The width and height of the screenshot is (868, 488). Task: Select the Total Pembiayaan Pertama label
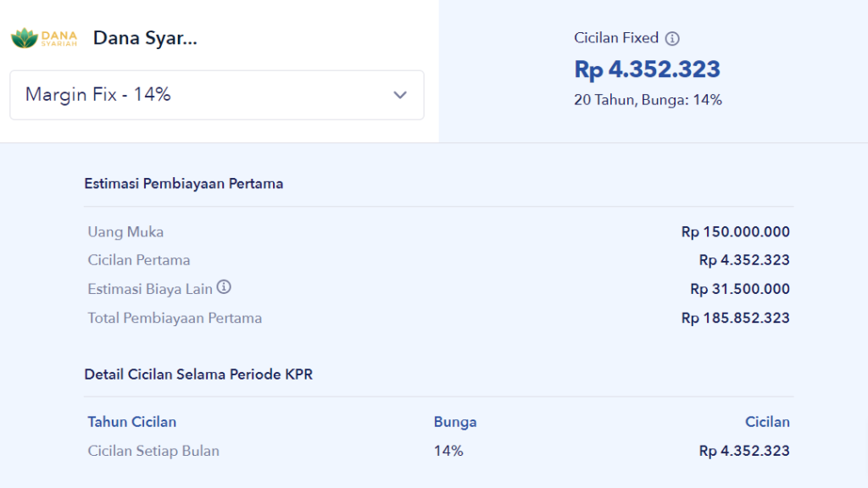coord(175,319)
